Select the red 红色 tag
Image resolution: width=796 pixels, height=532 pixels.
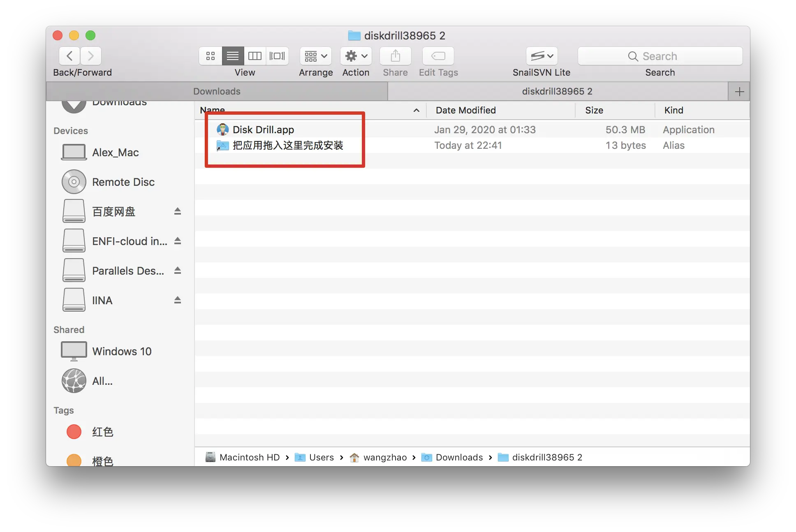tap(102, 432)
